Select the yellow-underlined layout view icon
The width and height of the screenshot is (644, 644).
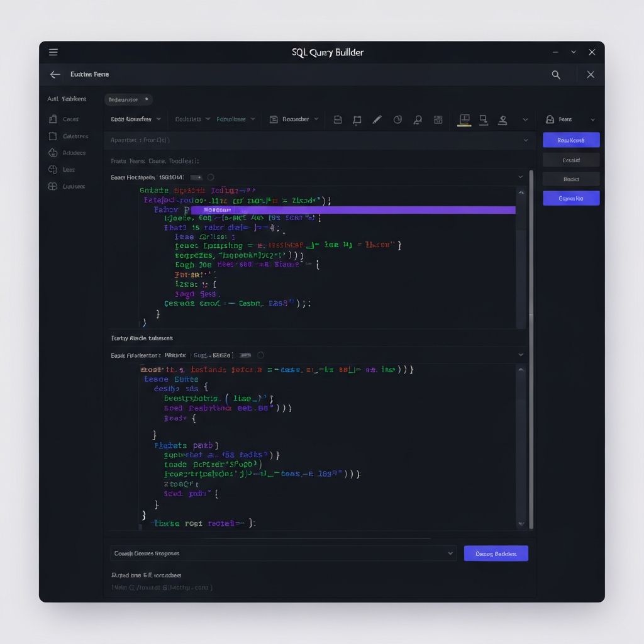click(464, 119)
